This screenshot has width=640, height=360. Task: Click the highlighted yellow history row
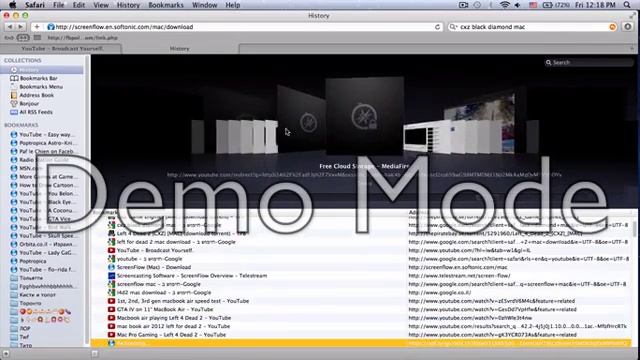coord(361,343)
